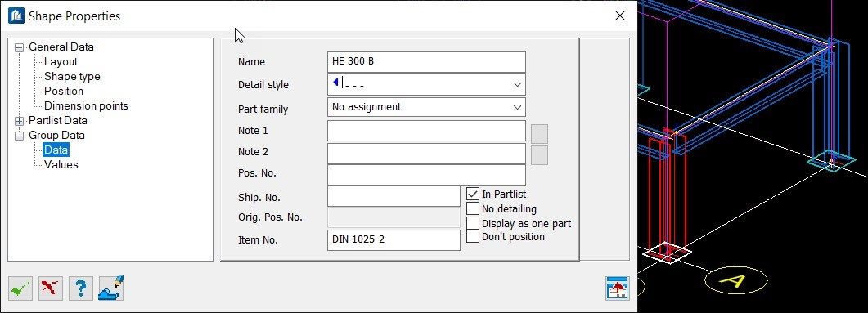Click the Shape Properties app icon in the title bar
Screen dimensions: 868x313
pyautogui.click(x=16, y=16)
